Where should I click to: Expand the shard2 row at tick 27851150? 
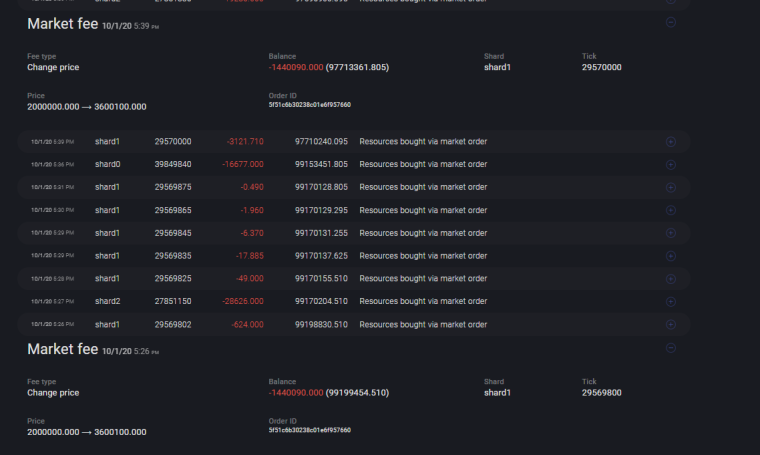point(670,302)
